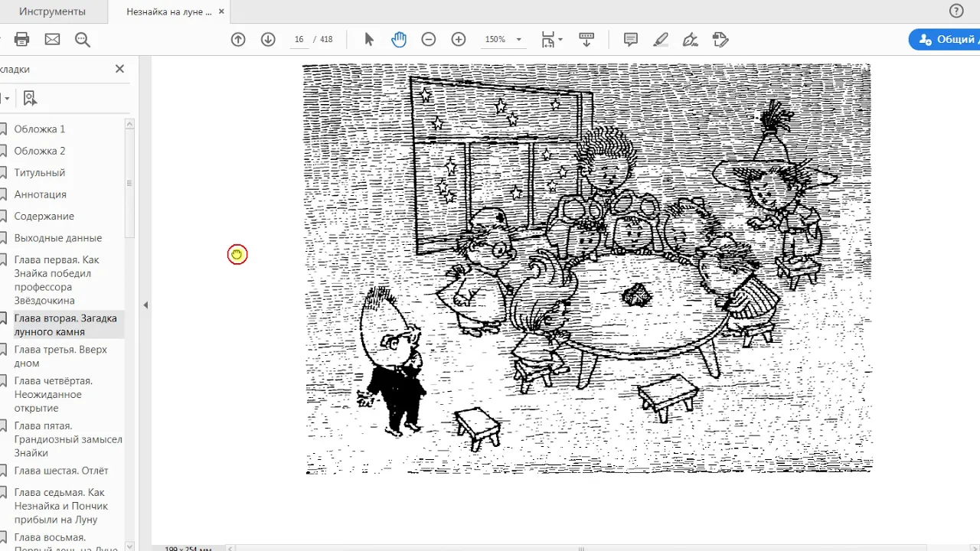Open the sign document pen tool

(690, 39)
